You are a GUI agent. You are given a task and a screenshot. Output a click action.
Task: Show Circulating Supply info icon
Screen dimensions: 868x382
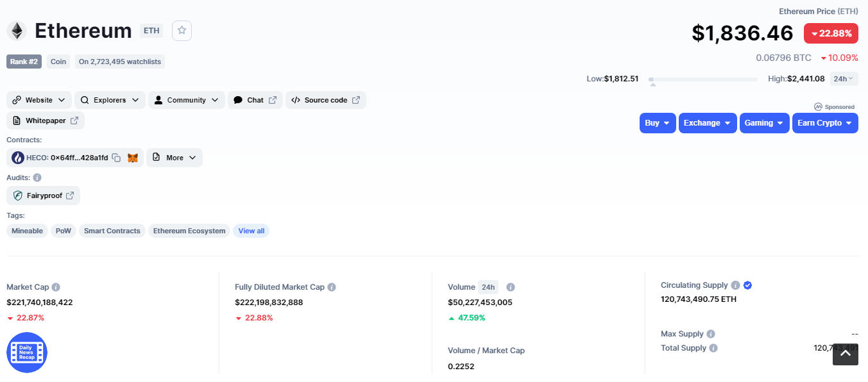click(x=735, y=285)
